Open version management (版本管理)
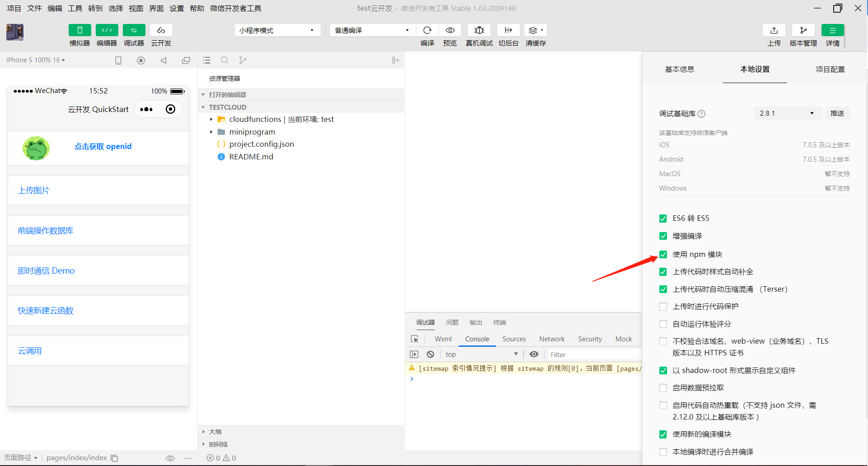The height and width of the screenshot is (466, 868). (803, 30)
